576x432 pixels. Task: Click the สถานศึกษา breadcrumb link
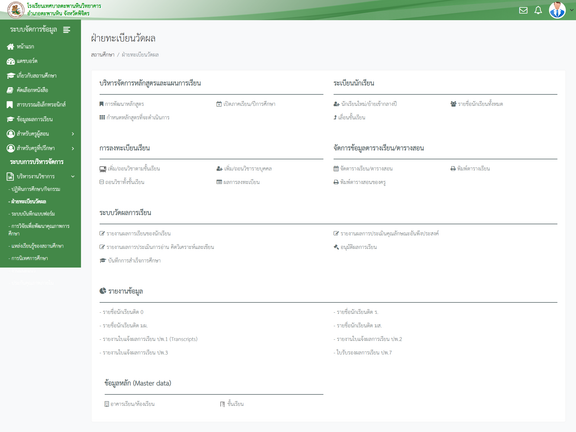(x=102, y=55)
